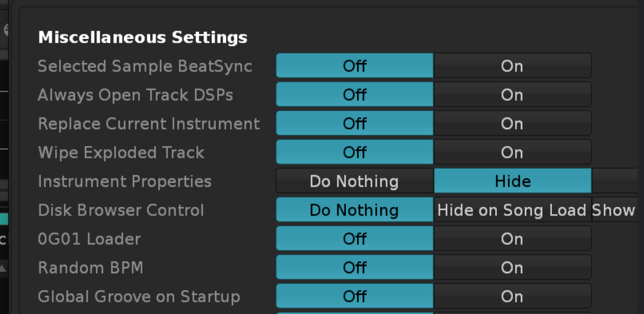Switch Always Open Track DSPs Off
This screenshot has height=314, width=644.
click(354, 95)
